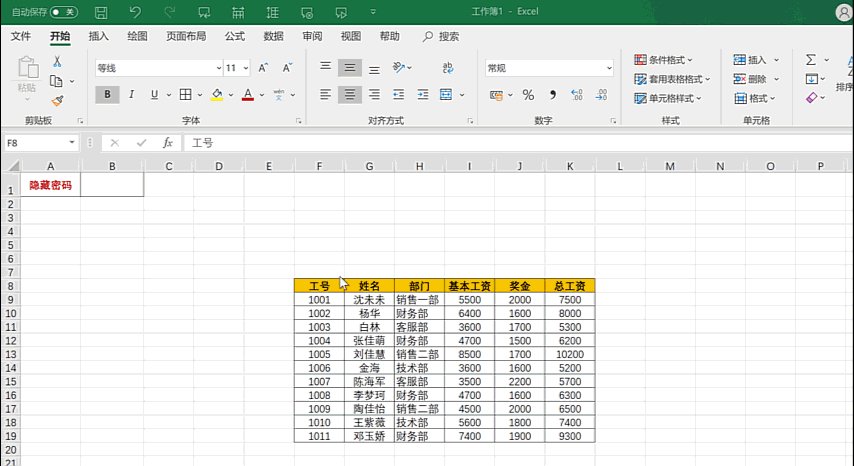854x466 pixels.
Task: Click the wrap text icon
Action: point(448,68)
